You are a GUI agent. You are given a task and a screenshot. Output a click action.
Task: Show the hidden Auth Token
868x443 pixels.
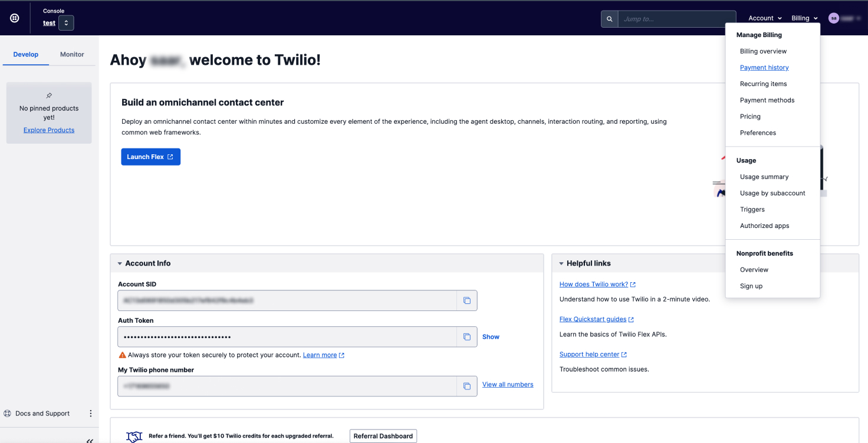tap(491, 337)
